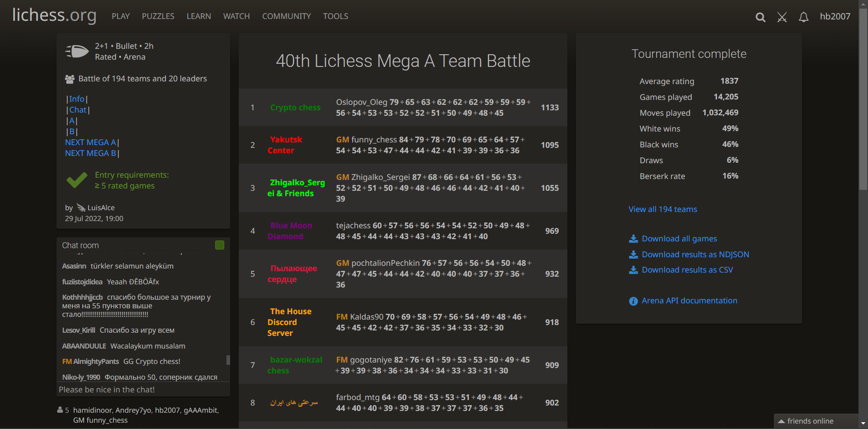Open the COMMUNITY menu
The image size is (868, 429).
287,16
